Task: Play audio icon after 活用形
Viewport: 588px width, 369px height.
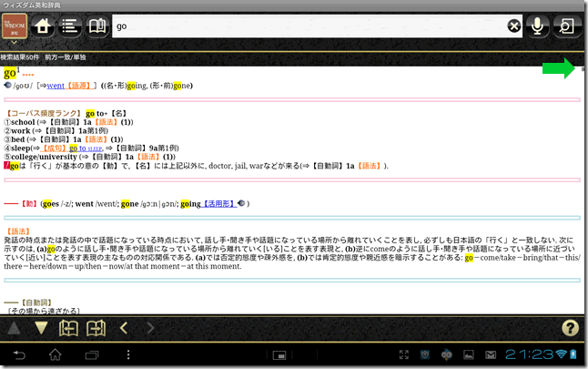Action: (x=238, y=203)
